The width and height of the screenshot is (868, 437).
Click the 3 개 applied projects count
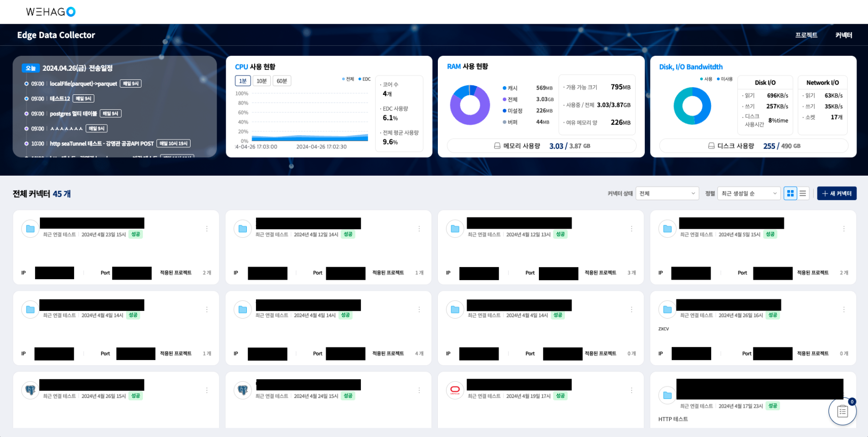click(x=632, y=273)
